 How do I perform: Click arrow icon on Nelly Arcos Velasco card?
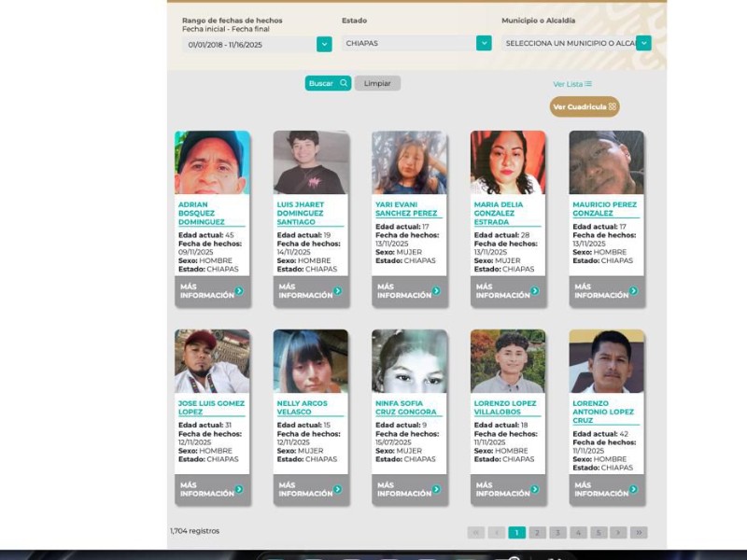pos(337,489)
